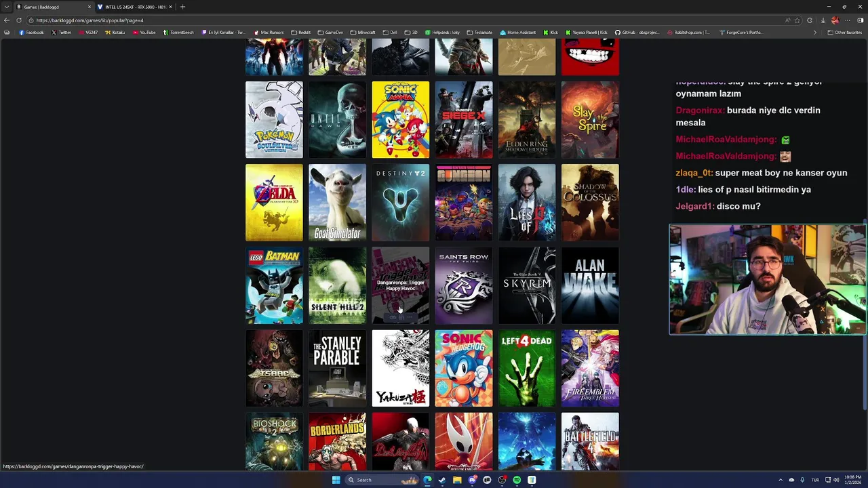Open the Binding of Isaac cover

(x=274, y=368)
